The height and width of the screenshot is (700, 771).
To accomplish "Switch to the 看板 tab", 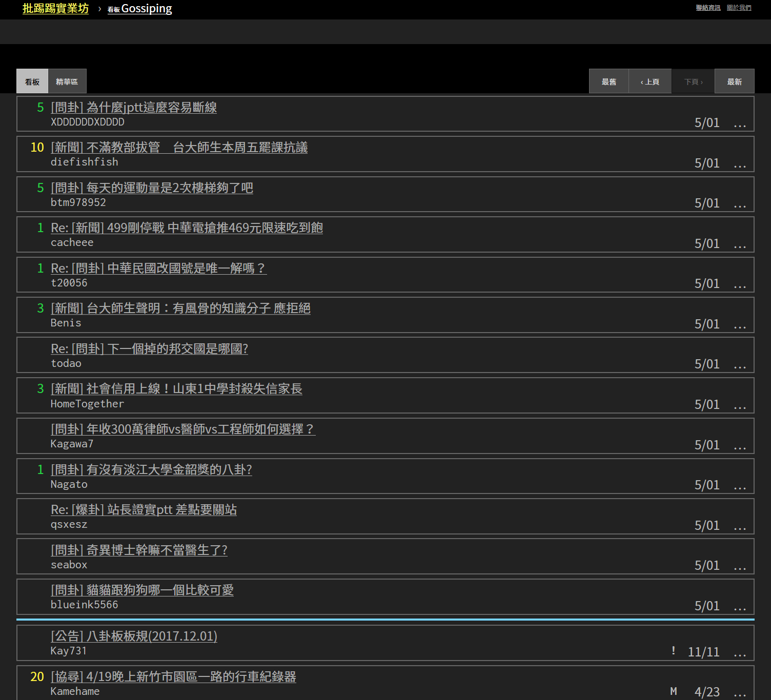I will point(32,81).
